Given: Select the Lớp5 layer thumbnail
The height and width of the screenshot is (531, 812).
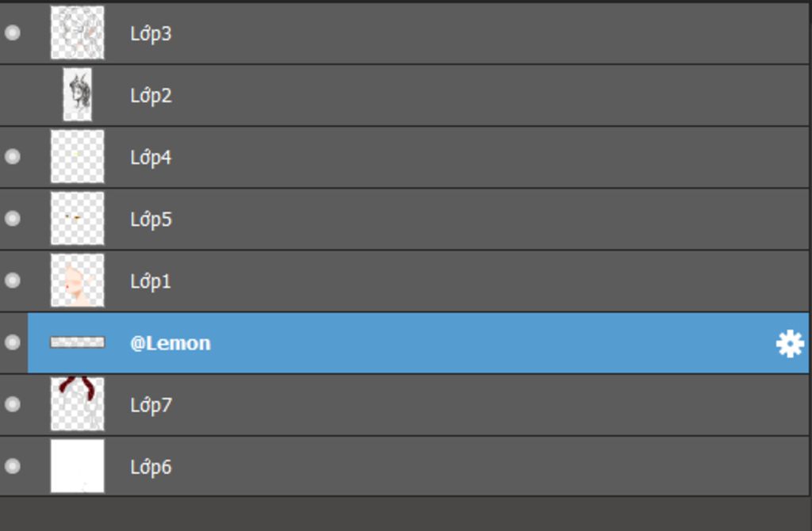Looking at the screenshot, I should pos(77,219).
